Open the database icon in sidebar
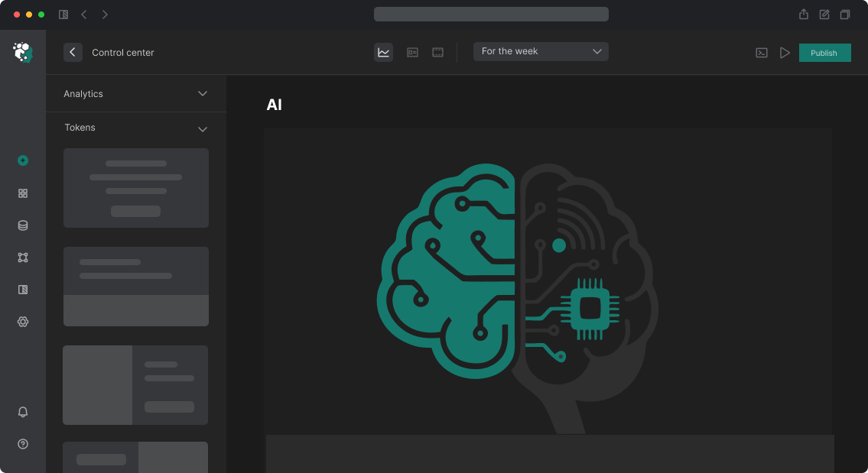The image size is (868, 473). tap(23, 225)
